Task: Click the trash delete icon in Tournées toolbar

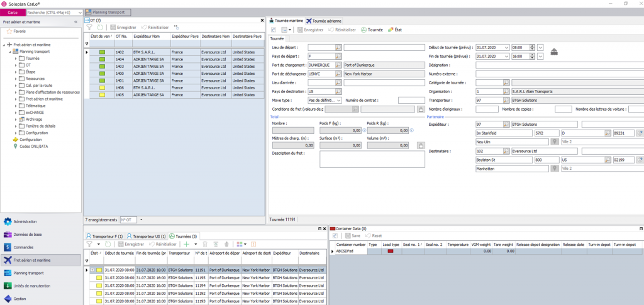Action: click(x=206, y=244)
